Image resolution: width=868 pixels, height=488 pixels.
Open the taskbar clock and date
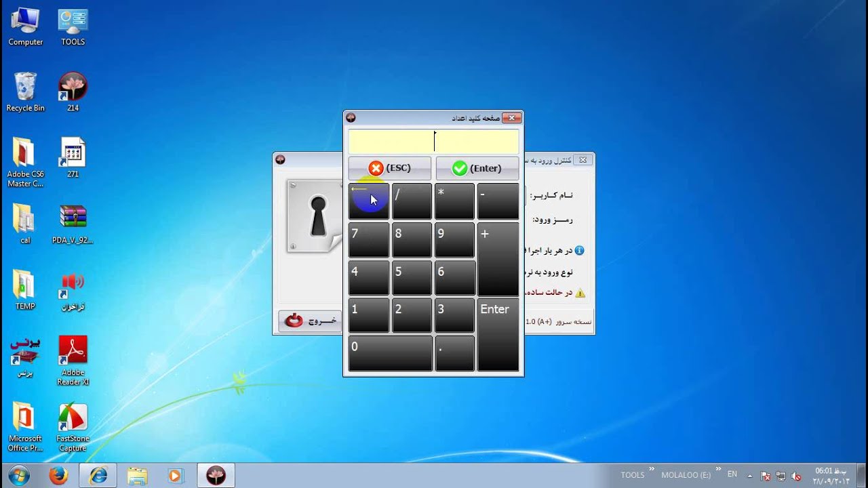[831, 475]
